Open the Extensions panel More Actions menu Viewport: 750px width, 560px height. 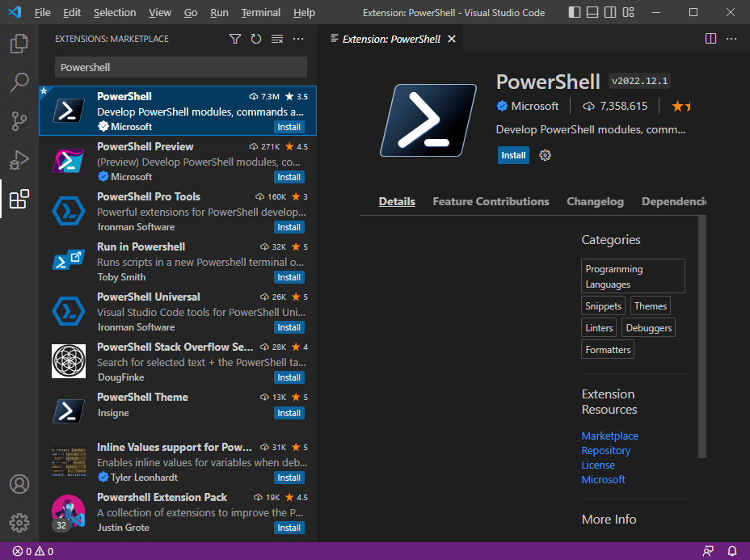(x=297, y=38)
